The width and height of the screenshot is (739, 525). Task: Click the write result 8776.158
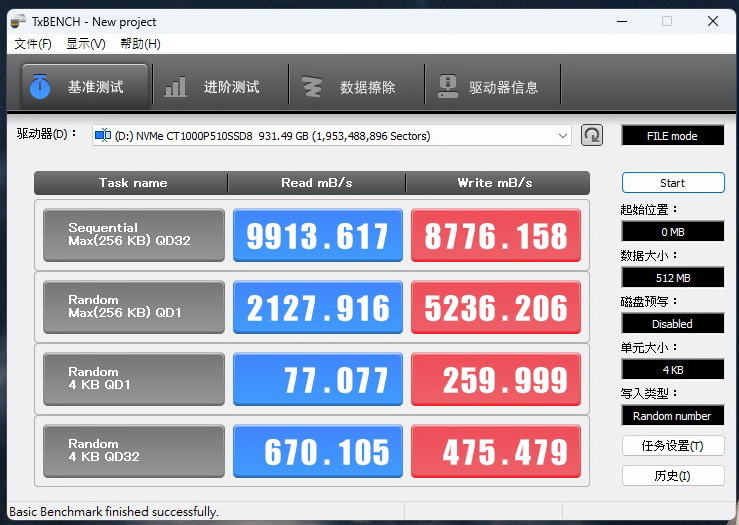pyautogui.click(x=496, y=235)
